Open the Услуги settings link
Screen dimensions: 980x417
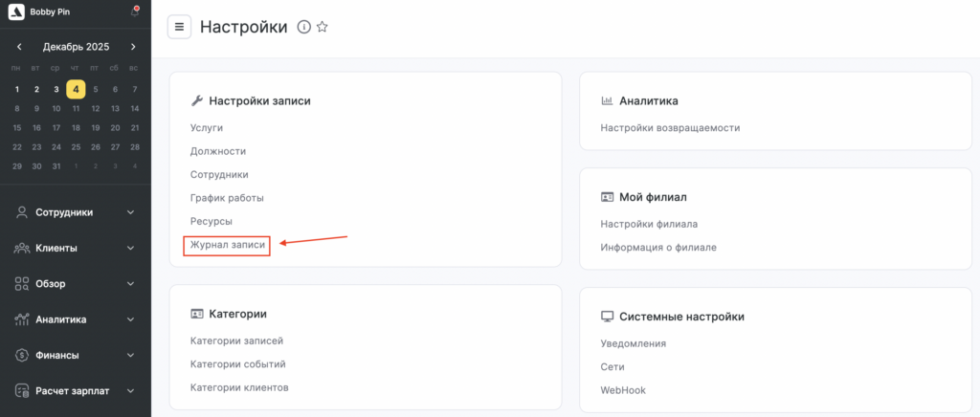coord(206,127)
